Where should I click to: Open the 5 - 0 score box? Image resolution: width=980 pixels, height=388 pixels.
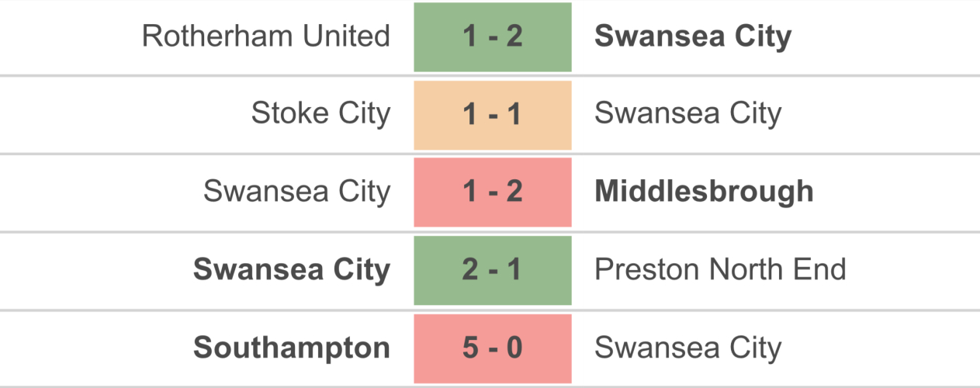coord(493,348)
